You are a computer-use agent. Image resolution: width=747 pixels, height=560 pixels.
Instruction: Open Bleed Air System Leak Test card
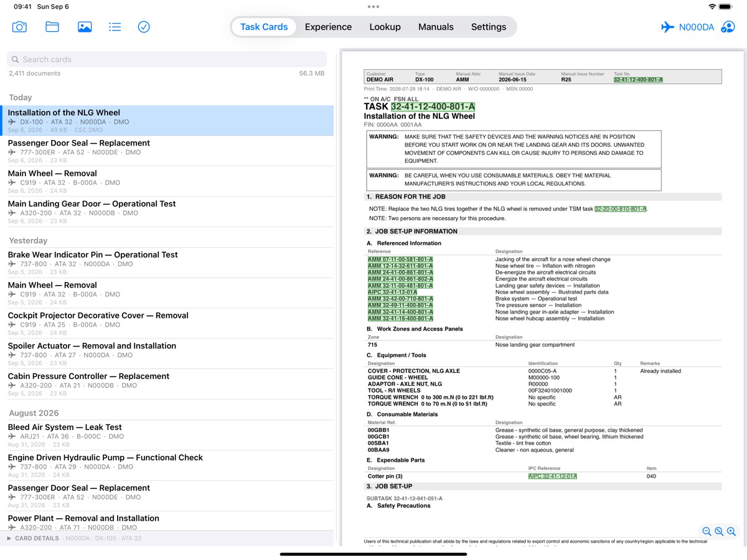(167, 436)
